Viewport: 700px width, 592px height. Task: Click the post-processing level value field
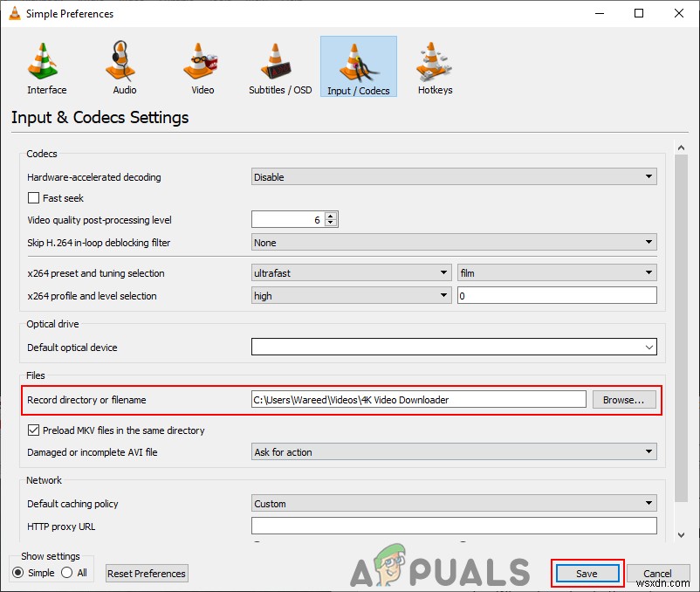(x=288, y=219)
